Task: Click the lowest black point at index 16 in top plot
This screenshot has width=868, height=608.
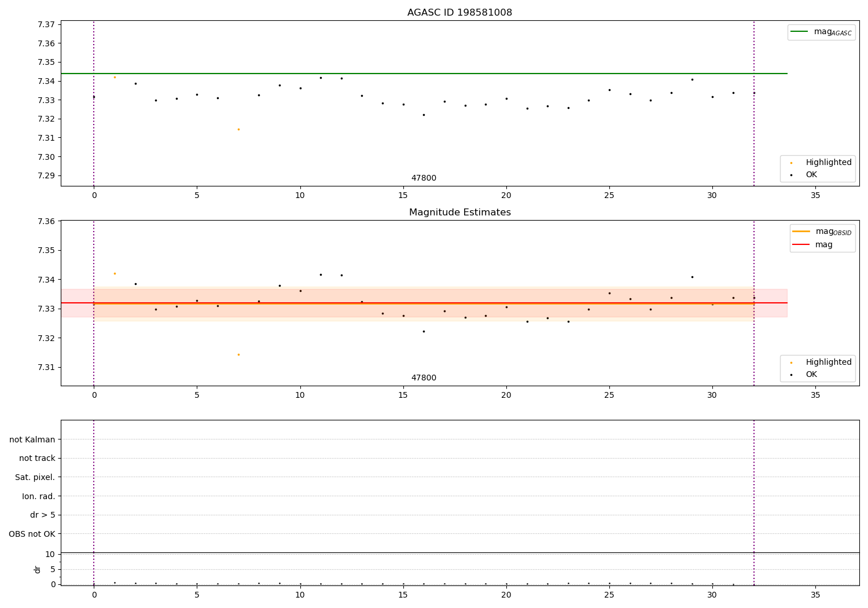Action: point(424,115)
